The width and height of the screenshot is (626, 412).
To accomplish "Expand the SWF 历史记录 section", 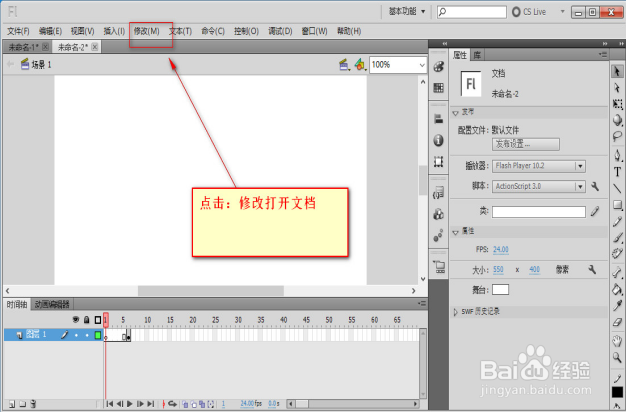I will [x=456, y=312].
